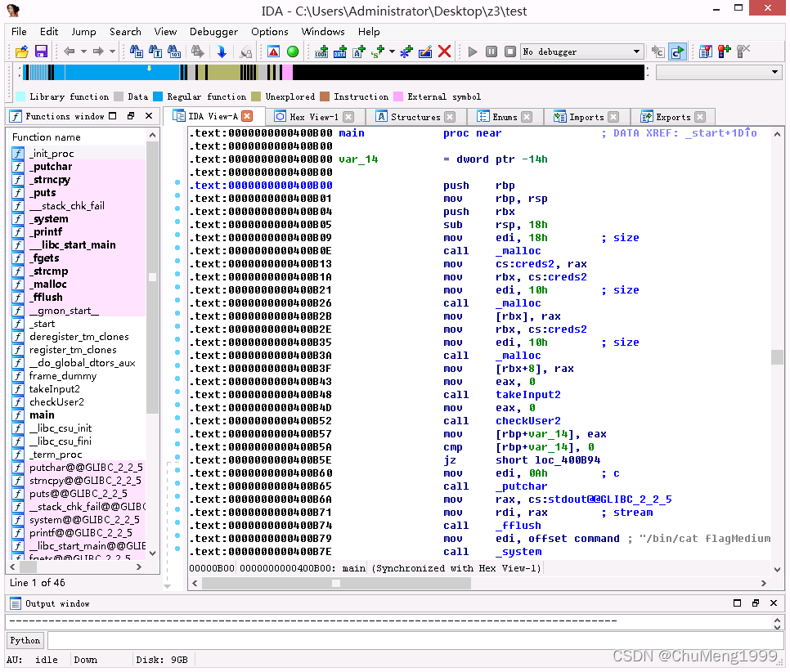
Task: Click the first binoculars search icon
Action: tap(136, 52)
